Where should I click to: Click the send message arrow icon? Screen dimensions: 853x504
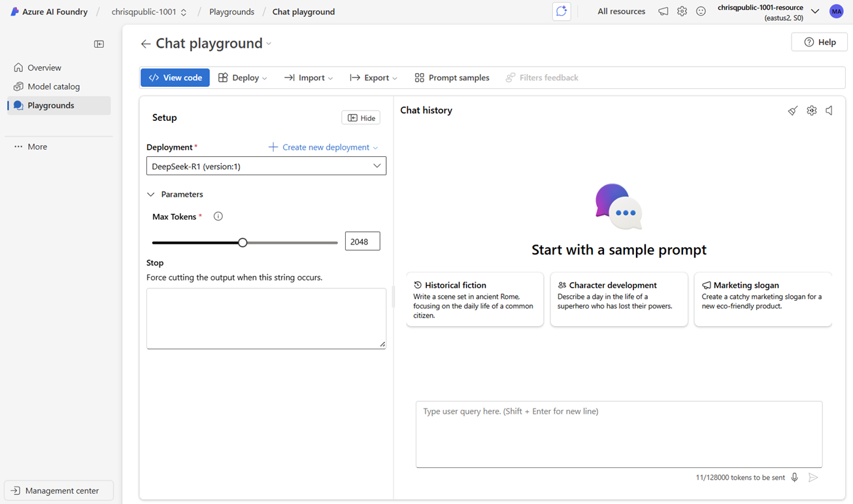coord(813,477)
